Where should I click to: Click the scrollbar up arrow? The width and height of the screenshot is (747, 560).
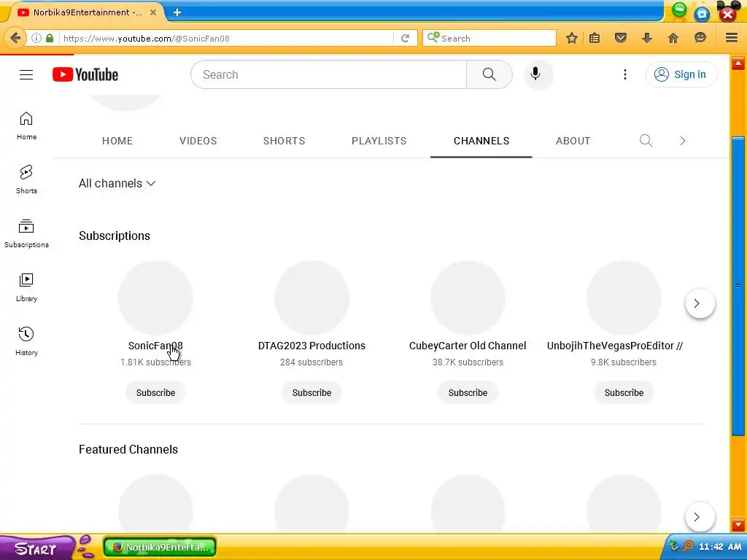[738, 63]
